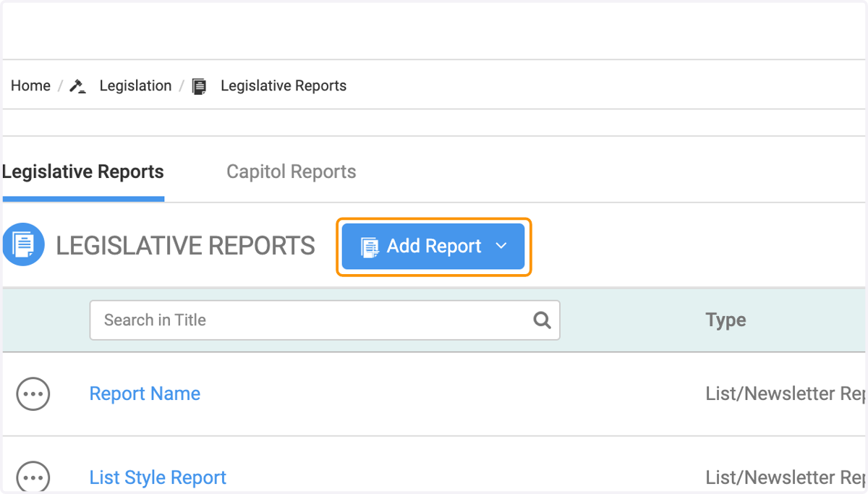Go to Legislation breadcrumb
The height and width of the screenshot is (494, 868).
(x=135, y=85)
